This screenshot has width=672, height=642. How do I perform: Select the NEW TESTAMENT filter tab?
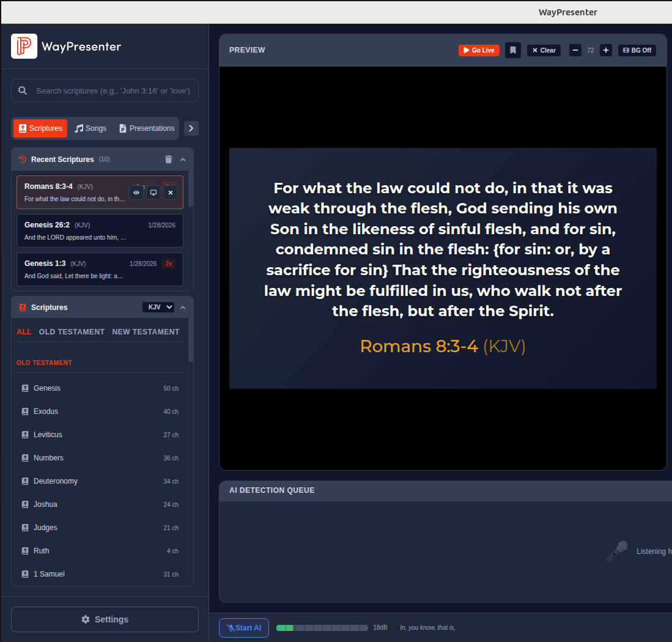pos(146,332)
